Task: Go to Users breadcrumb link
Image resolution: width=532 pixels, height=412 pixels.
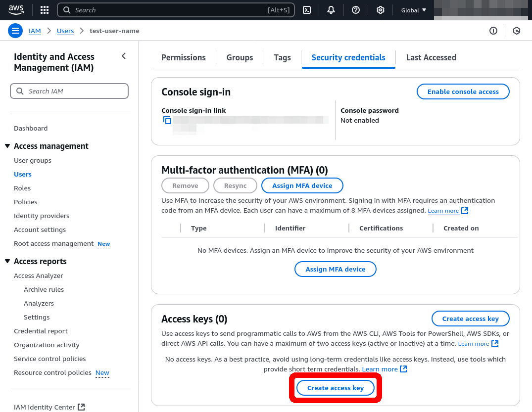Action: (65, 31)
